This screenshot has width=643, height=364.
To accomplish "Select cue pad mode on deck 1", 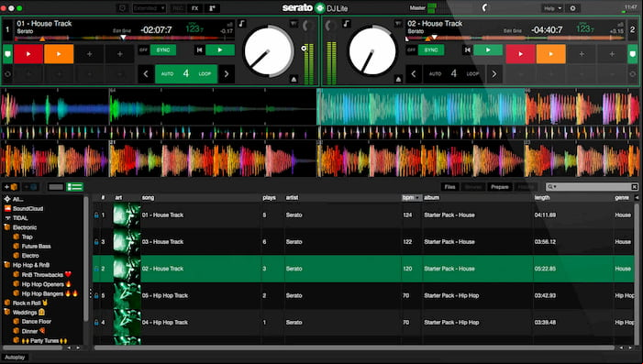I will click(x=7, y=54).
